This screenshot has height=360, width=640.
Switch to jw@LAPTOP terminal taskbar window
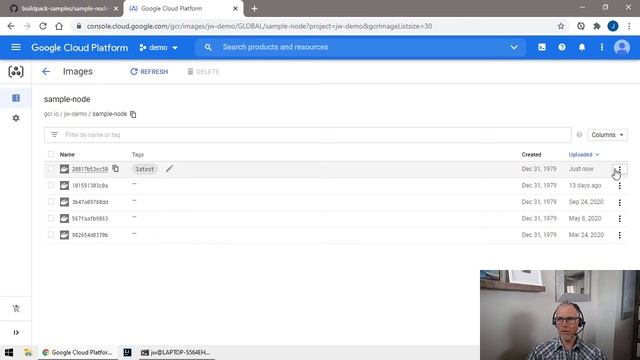176,353
